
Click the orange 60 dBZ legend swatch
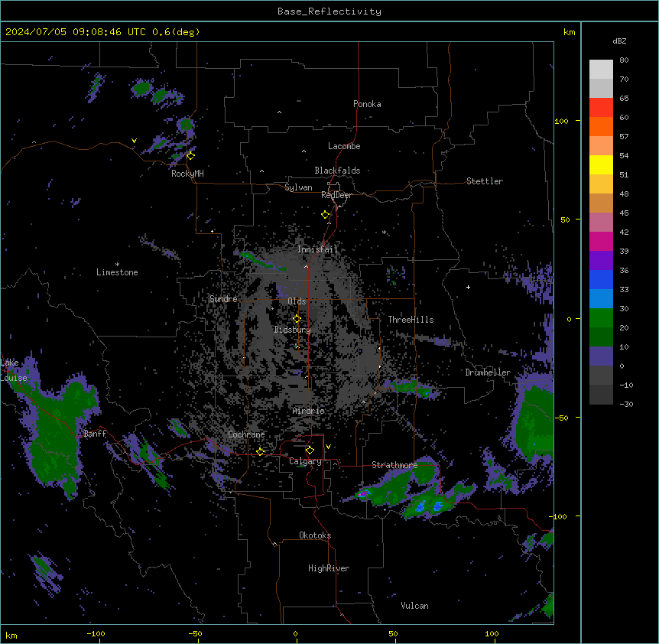[601, 126]
